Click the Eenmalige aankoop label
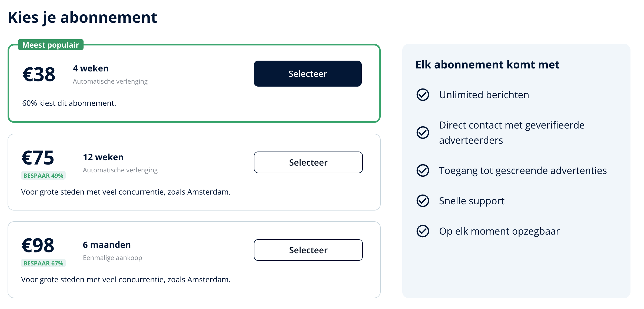The image size is (644, 309). 112,258
